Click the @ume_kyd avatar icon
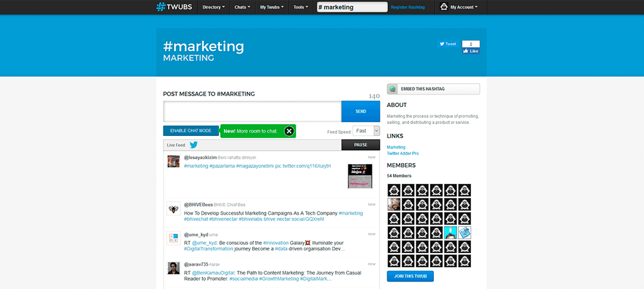644x289 pixels. coord(174,238)
